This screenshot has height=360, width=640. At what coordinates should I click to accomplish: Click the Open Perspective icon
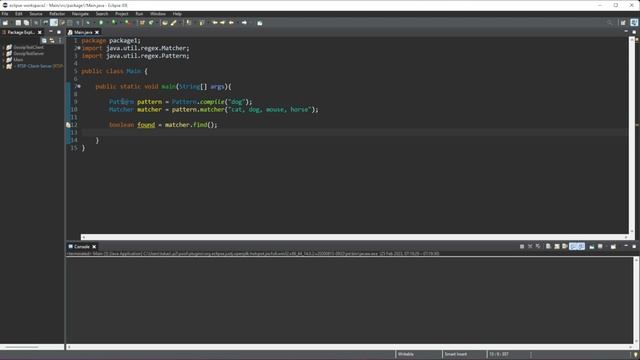[x=623, y=23]
